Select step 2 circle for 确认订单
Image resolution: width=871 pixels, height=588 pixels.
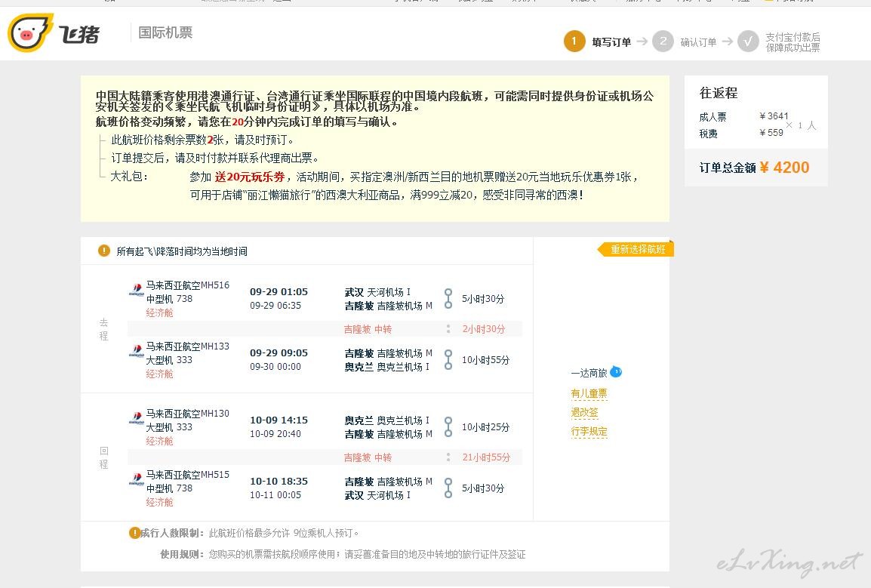click(x=663, y=41)
